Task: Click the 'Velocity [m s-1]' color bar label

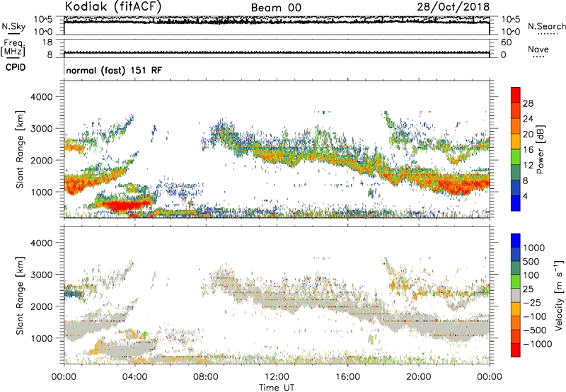Action: click(x=559, y=295)
